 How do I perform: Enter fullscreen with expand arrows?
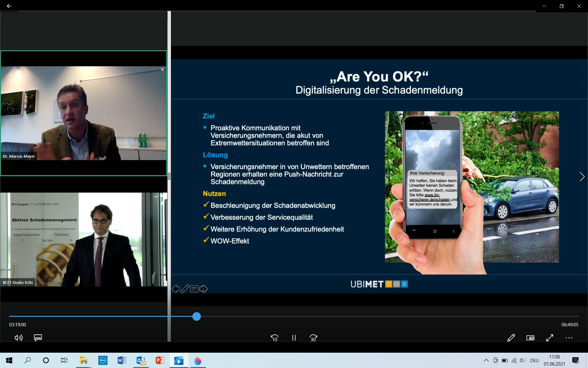(x=549, y=338)
